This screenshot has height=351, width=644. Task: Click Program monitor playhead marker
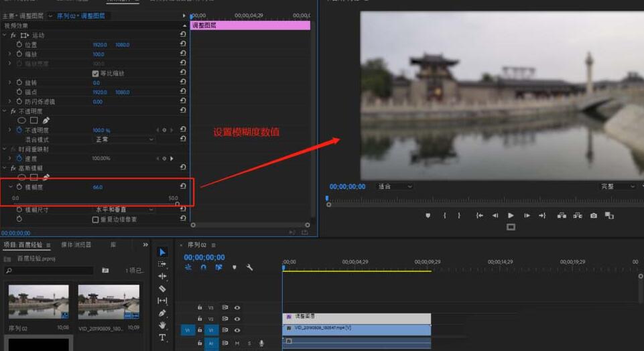(327, 198)
